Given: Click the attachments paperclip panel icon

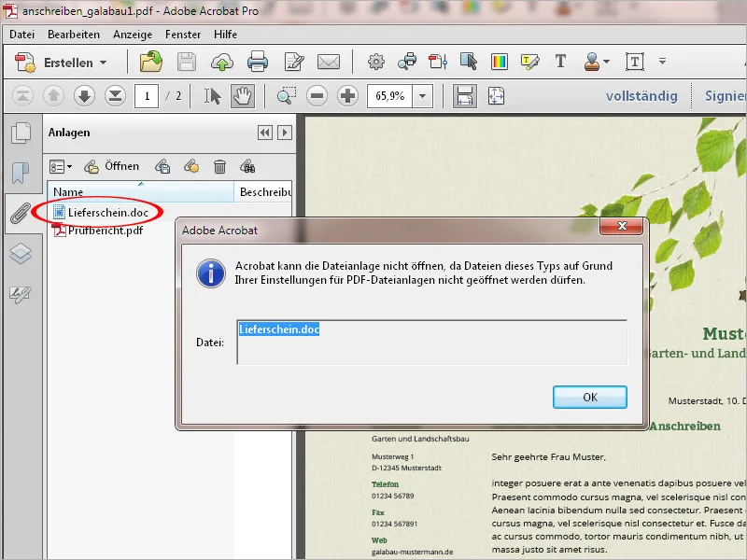Looking at the screenshot, I should (x=21, y=214).
